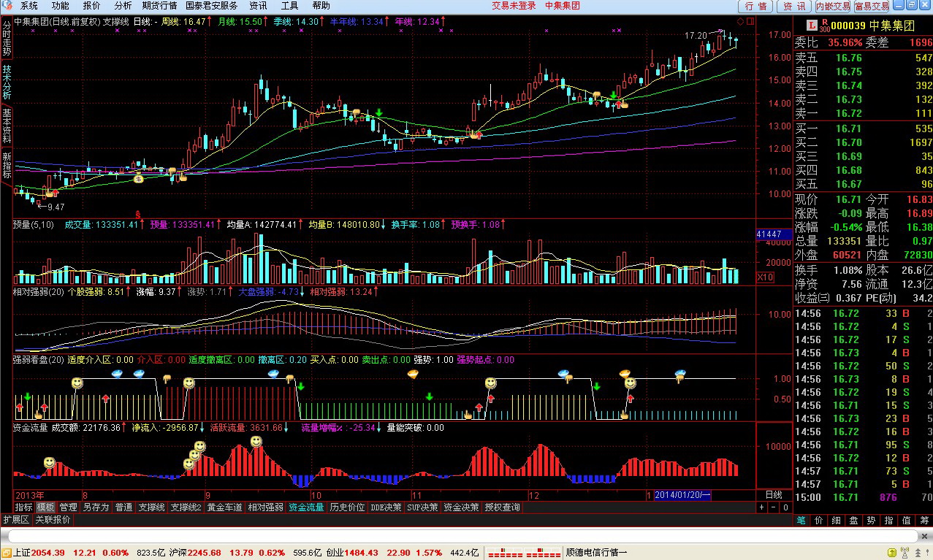Click the 2014/01/20 date marker on timeline

(x=682, y=495)
